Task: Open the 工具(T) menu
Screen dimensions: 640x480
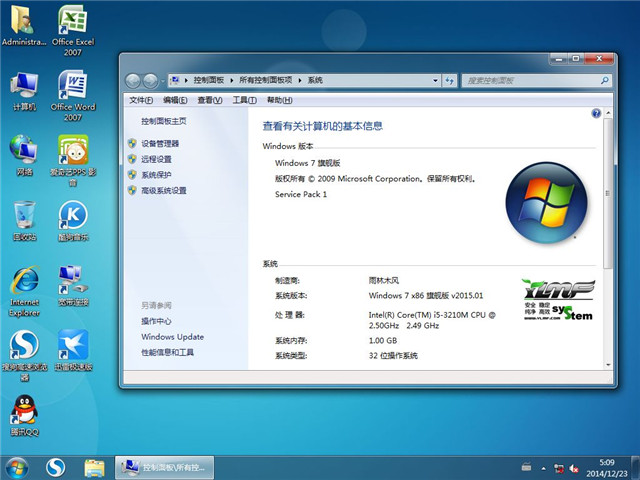Action: (x=244, y=100)
